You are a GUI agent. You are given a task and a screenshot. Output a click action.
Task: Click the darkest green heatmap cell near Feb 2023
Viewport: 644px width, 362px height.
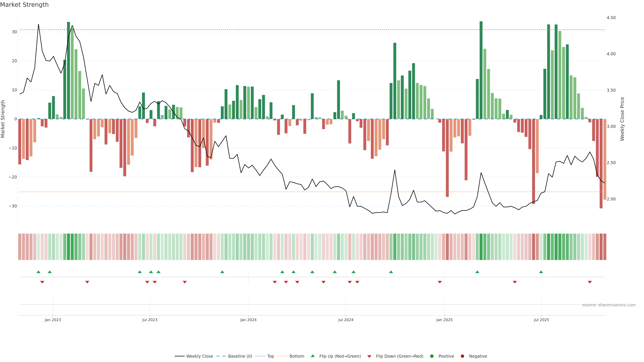(68, 247)
